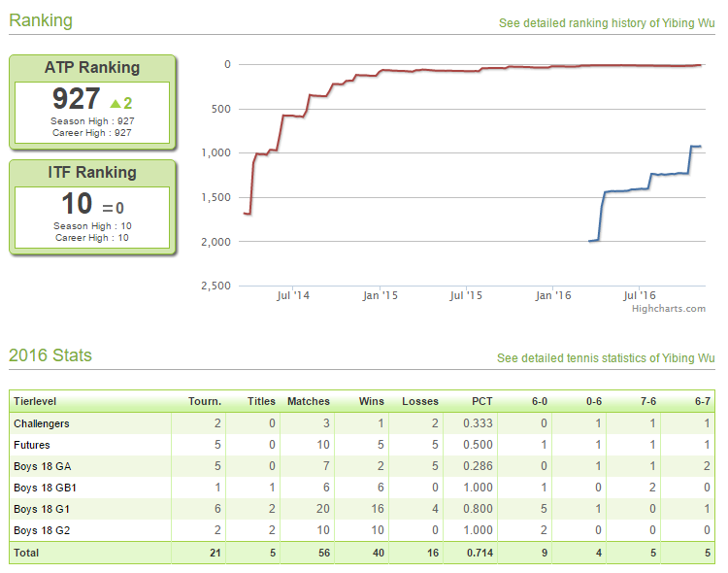Viewport: 728px width, 573px height.
Task: Click the 'Ranking' section heading
Action: tap(41, 20)
